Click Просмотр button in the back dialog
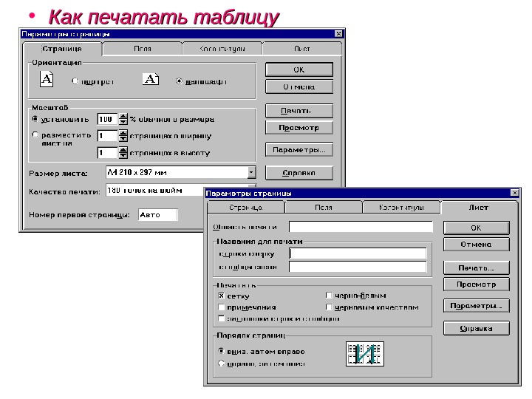This screenshot has height=399, width=532. coord(299,128)
